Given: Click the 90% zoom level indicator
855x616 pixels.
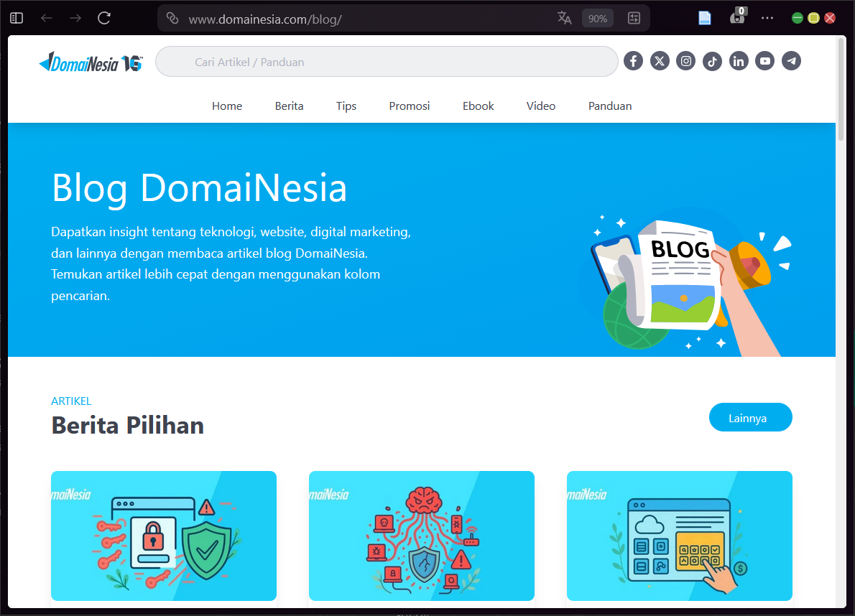Looking at the screenshot, I should [597, 18].
